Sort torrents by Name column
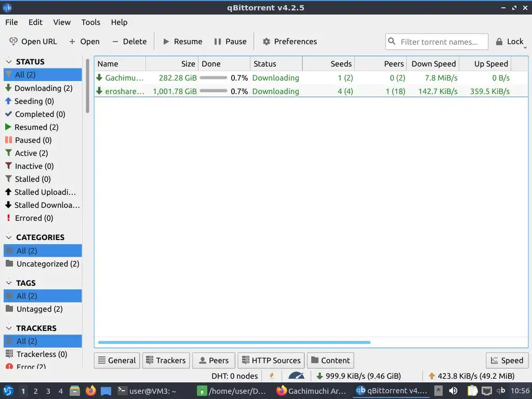The width and height of the screenshot is (532, 399). pos(120,64)
